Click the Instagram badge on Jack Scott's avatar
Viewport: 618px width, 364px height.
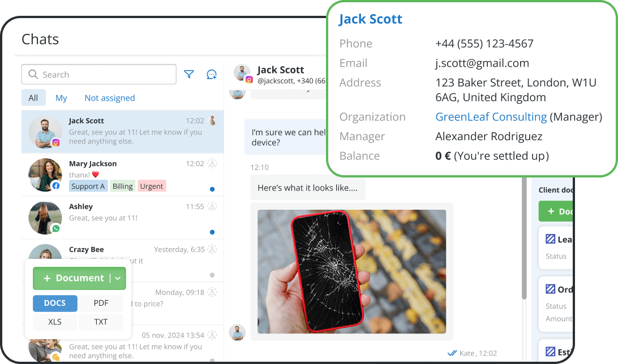tap(56, 143)
